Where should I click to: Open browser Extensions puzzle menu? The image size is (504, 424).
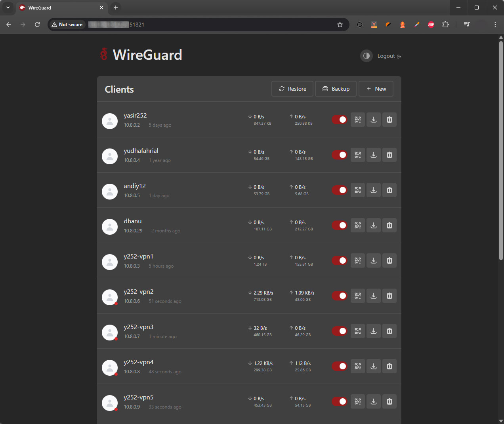click(445, 25)
